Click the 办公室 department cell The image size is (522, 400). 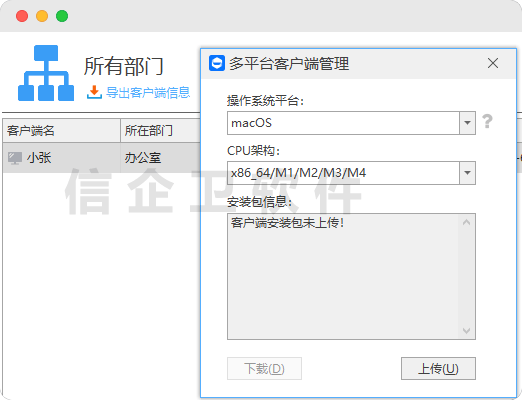point(160,158)
